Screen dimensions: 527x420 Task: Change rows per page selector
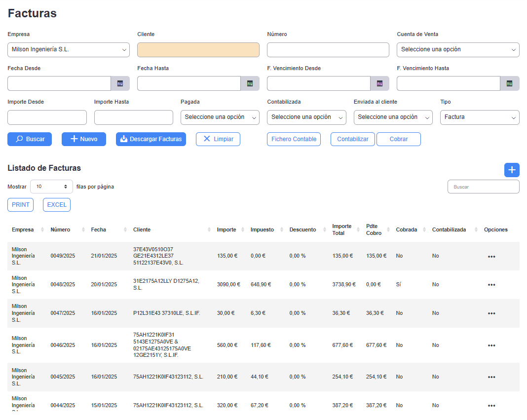(x=51, y=187)
